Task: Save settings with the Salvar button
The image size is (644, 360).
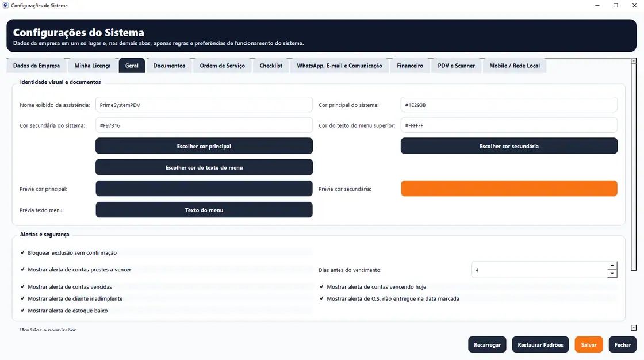Action: [x=589, y=345]
